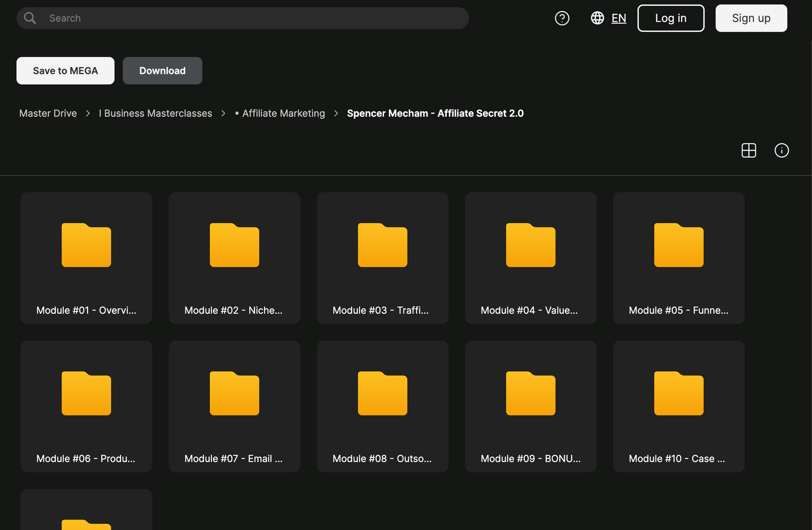Viewport: 812px width, 530px height.
Task: Open Module #05 - Funne... folder icon
Action: click(x=679, y=245)
